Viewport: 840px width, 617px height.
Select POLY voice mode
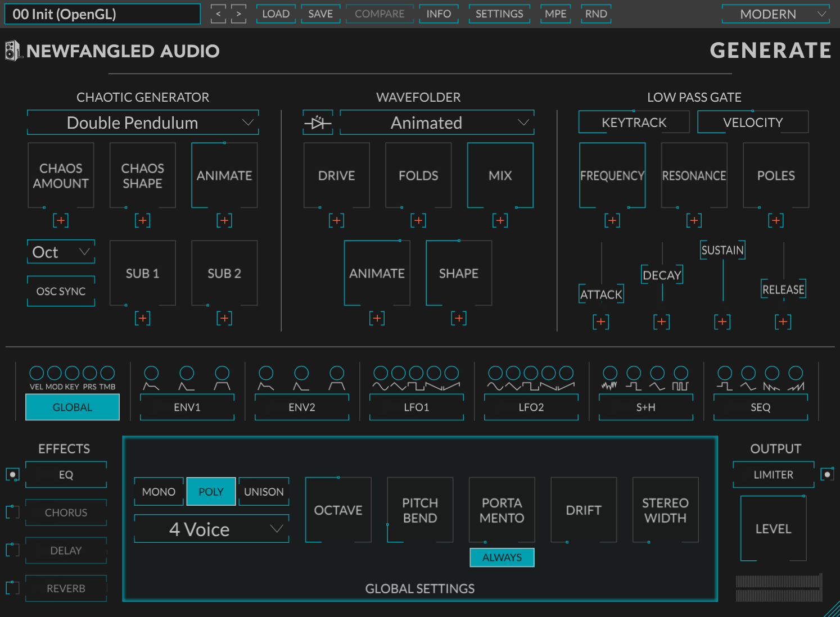pyautogui.click(x=211, y=492)
